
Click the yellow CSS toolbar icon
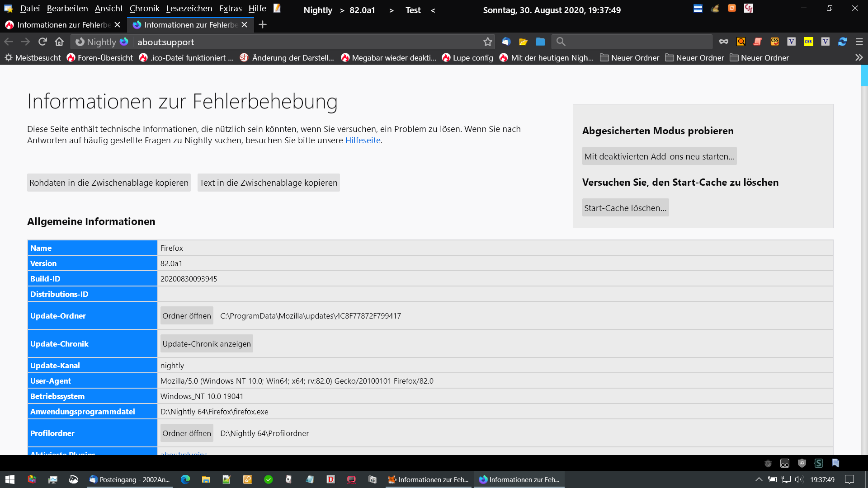point(808,42)
